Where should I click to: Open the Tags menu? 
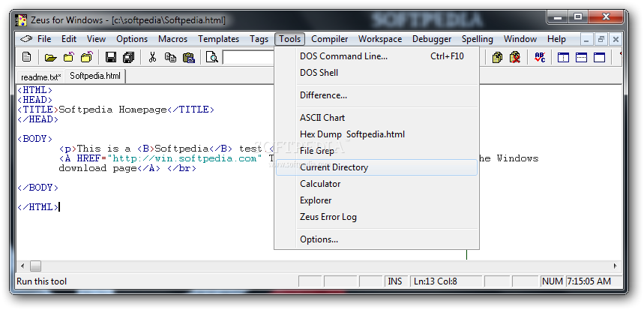tap(259, 39)
